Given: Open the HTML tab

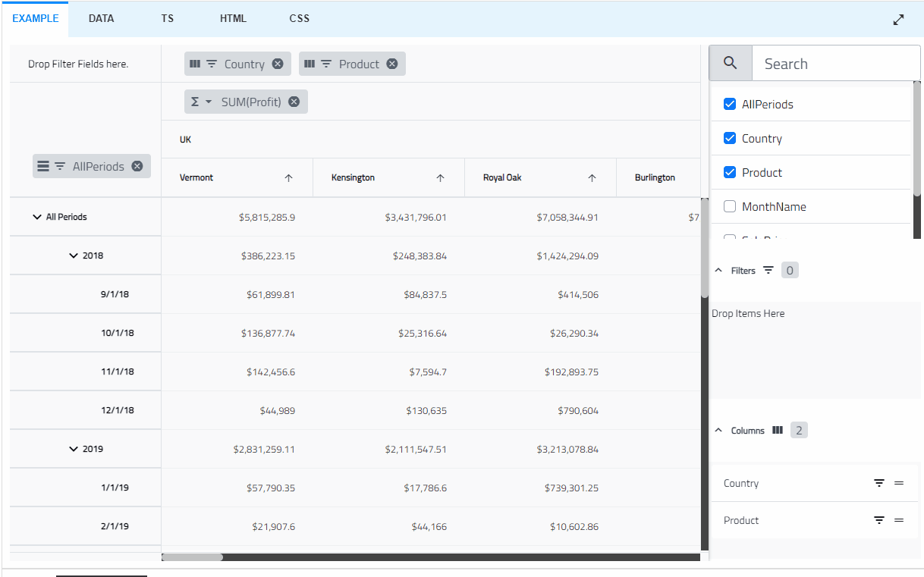Looking at the screenshot, I should pyautogui.click(x=233, y=18).
